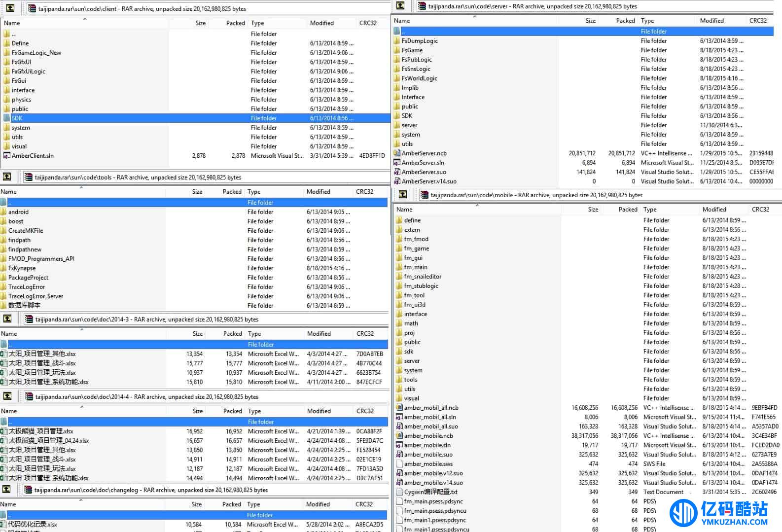Click the fm_snaileditor folder icon in mobile pane
The image size is (782, 532).
point(399,277)
